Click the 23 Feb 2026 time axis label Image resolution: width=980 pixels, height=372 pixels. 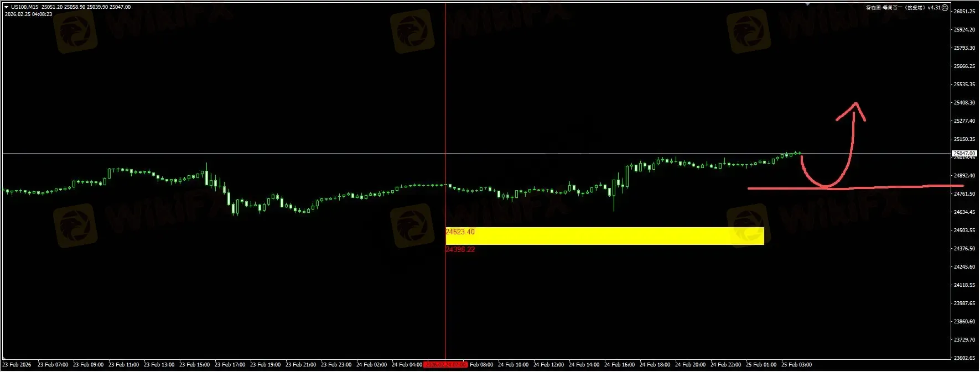17,365
